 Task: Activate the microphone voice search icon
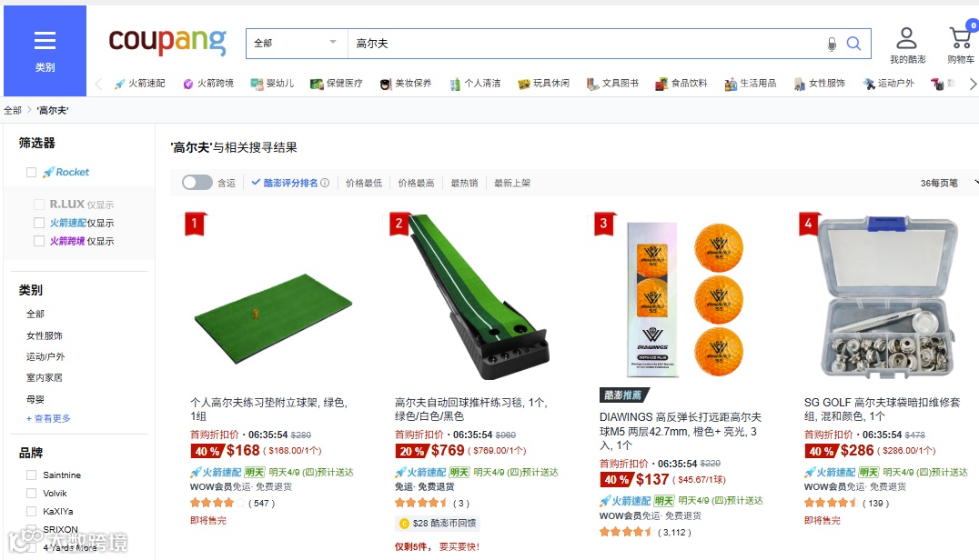[832, 44]
